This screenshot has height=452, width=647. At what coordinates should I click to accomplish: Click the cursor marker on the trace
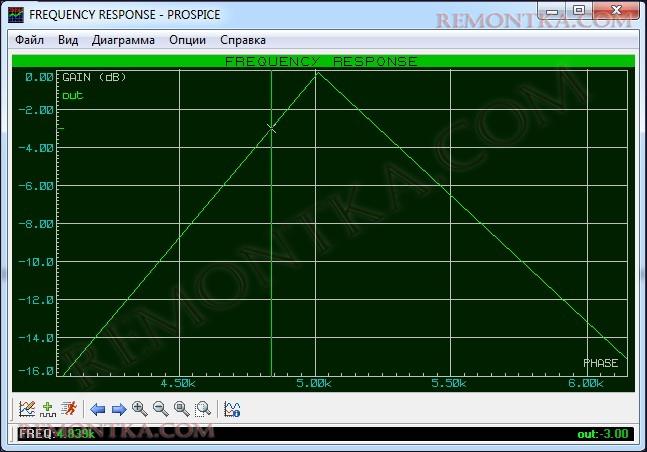(x=271, y=127)
